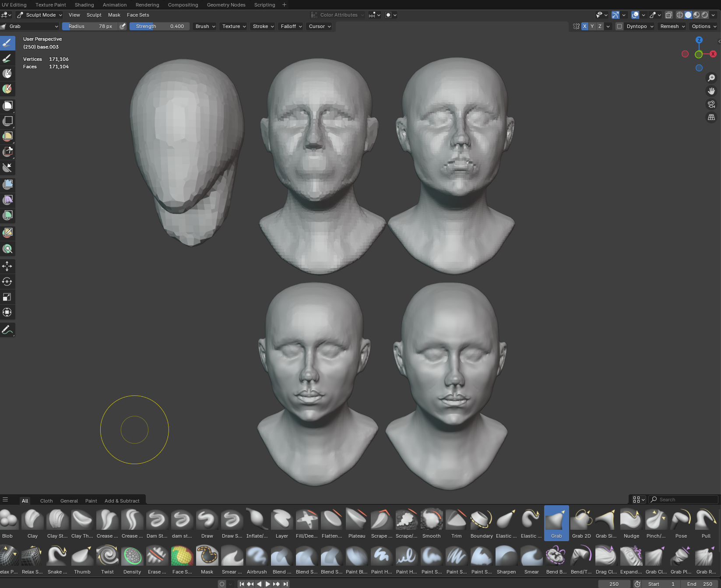The width and height of the screenshot is (721, 588).
Task: Pick the Trim brush
Action: click(x=456, y=523)
